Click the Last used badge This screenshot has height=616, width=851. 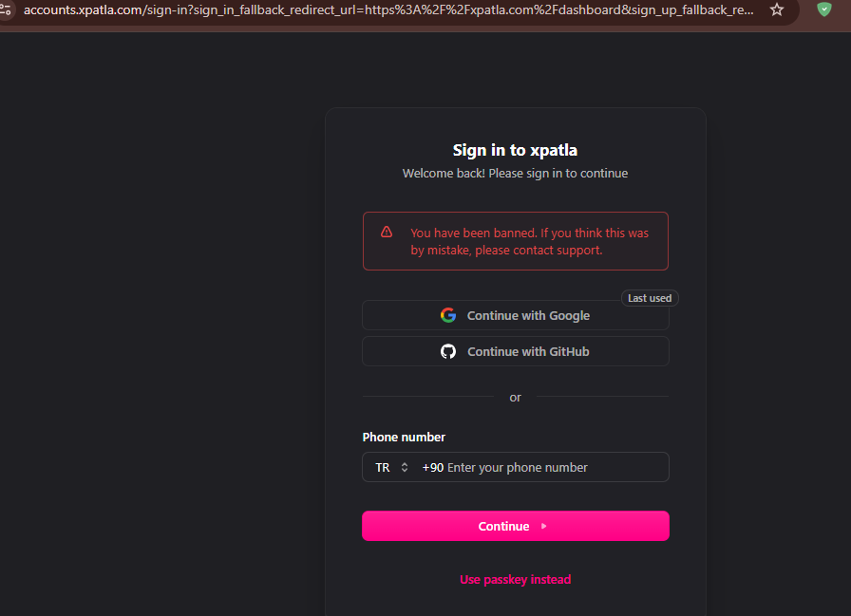[x=650, y=298]
